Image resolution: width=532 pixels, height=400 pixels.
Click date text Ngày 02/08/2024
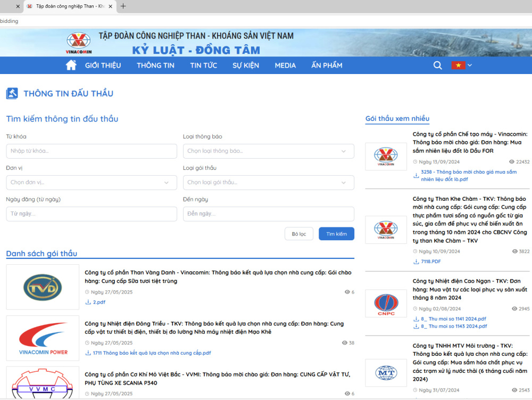[440, 309]
